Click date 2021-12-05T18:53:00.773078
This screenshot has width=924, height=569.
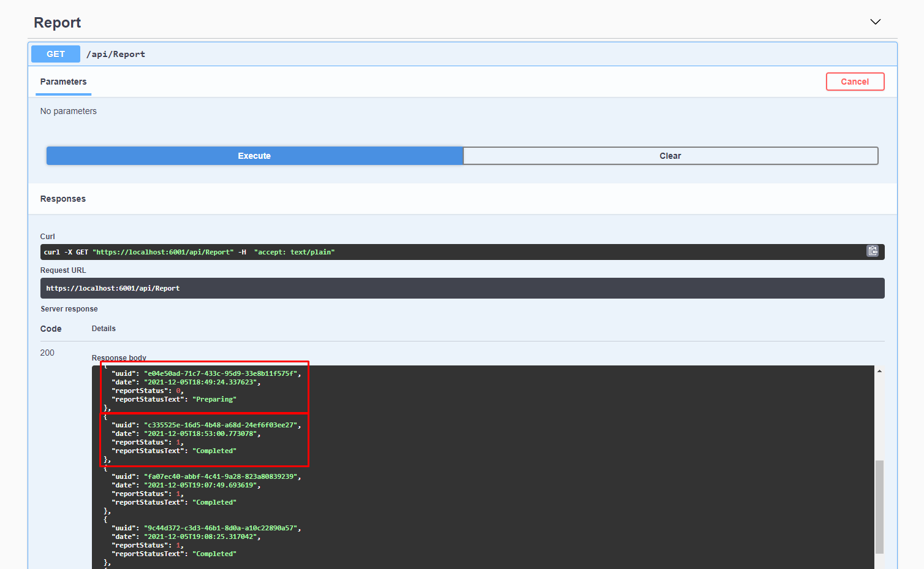point(200,433)
